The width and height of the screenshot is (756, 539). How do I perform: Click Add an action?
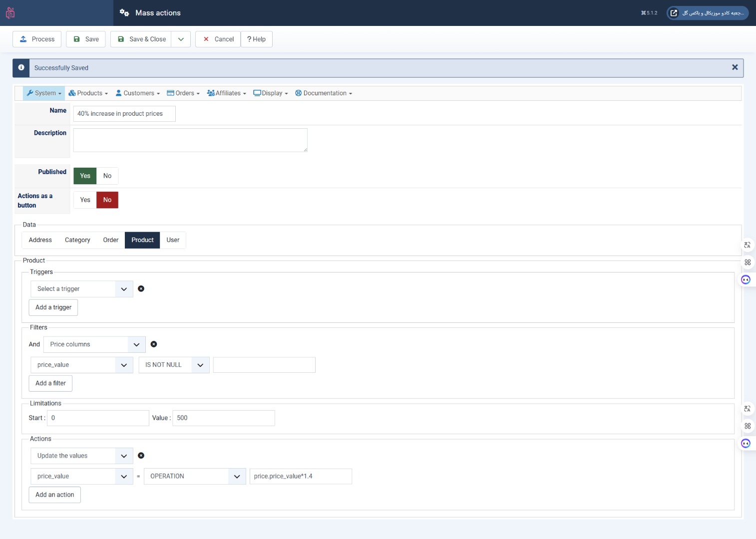55,495
